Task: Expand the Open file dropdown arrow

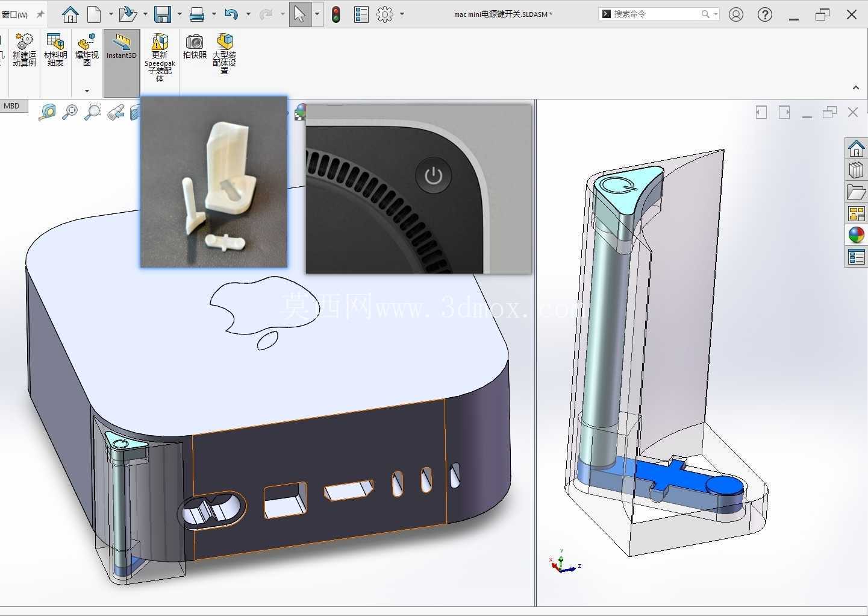Action: 145,14
